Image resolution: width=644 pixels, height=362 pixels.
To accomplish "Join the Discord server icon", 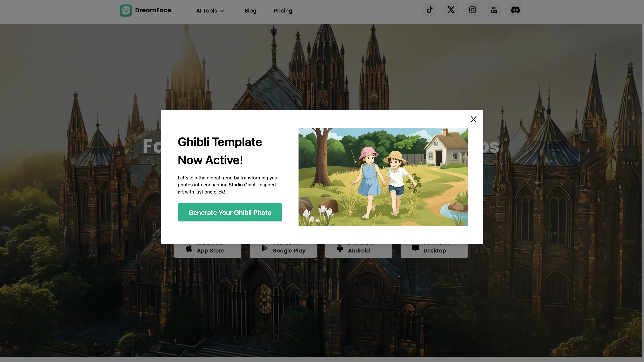I will point(515,10).
